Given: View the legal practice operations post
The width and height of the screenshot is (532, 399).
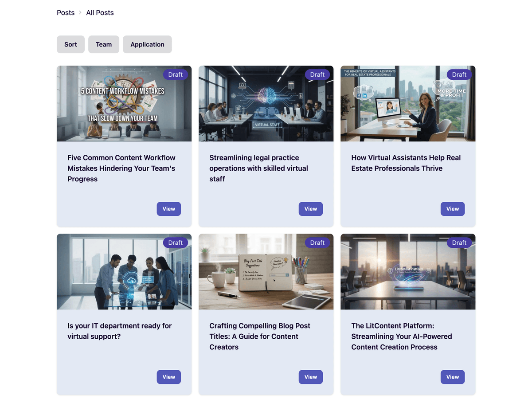Looking at the screenshot, I should coord(310,209).
